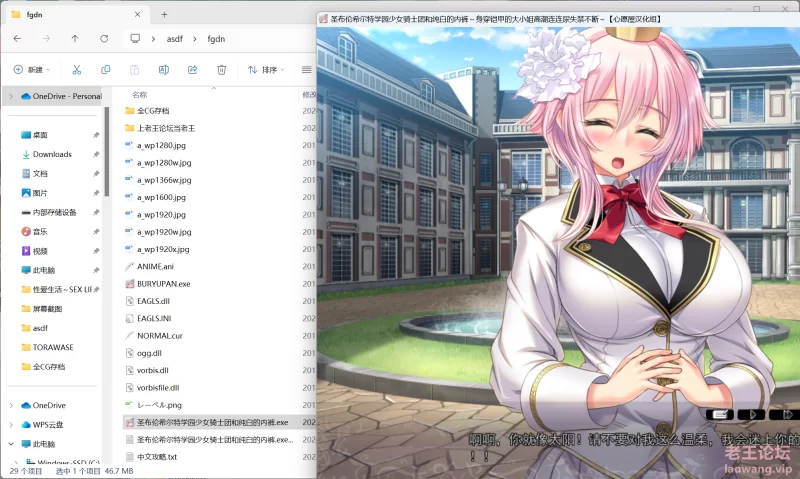Expand OneDrive - Personal tree node
The image size is (800, 479).
[x=11, y=96]
